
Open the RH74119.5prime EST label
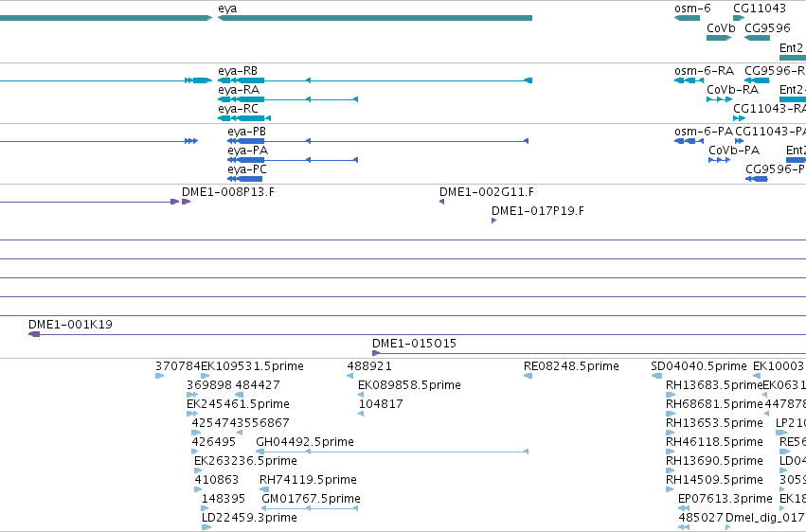308,480
